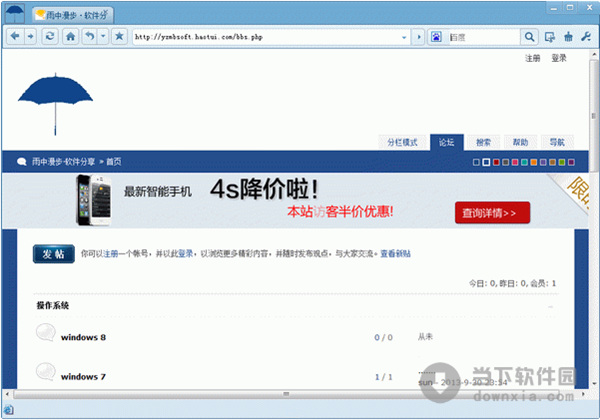The height and width of the screenshot is (420, 600).
Task: Click the 发帖 post button
Action: (x=54, y=254)
